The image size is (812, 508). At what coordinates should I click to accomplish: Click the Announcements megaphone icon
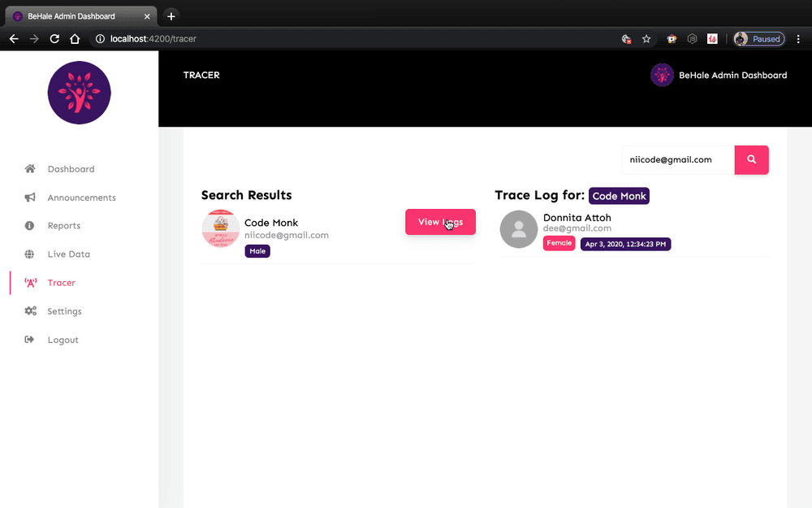30,198
